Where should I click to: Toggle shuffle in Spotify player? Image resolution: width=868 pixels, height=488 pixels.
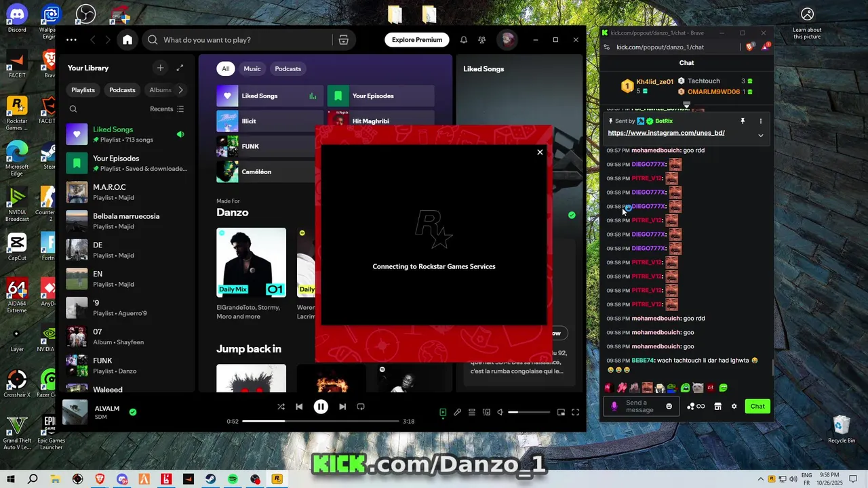point(281,407)
